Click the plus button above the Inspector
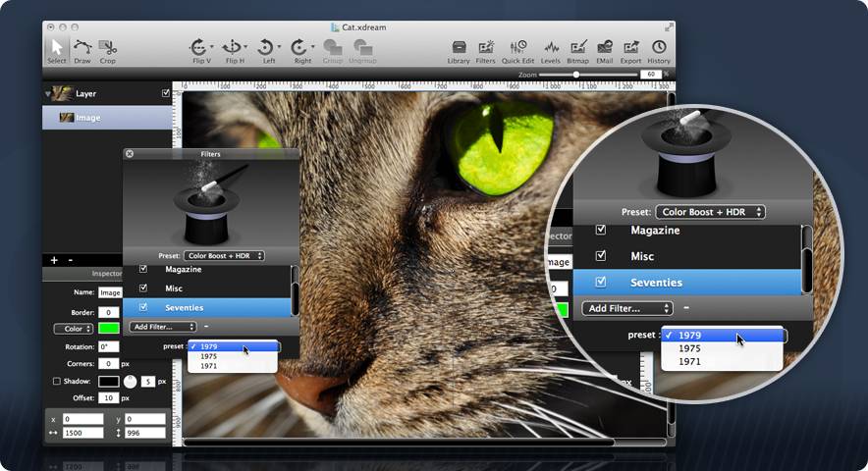The width and height of the screenshot is (868, 471). click(55, 260)
